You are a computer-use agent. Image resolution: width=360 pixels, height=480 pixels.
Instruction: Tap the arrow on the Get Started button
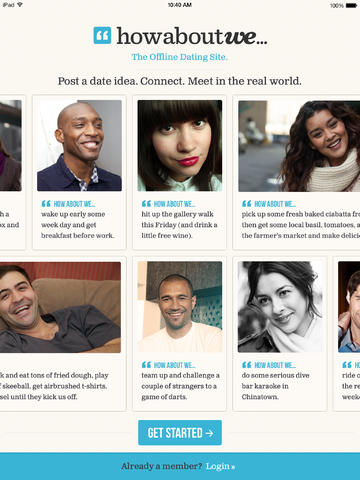[x=209, y=433]
